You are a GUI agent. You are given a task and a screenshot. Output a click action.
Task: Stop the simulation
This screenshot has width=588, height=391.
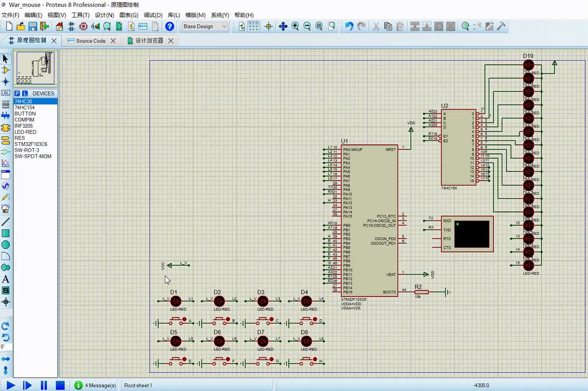(60, 385)
